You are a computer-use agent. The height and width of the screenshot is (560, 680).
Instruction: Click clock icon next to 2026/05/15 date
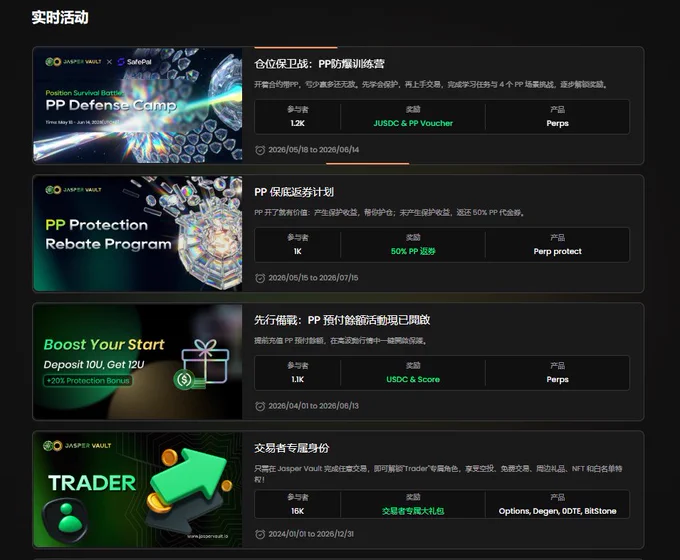tap(260, 278)
